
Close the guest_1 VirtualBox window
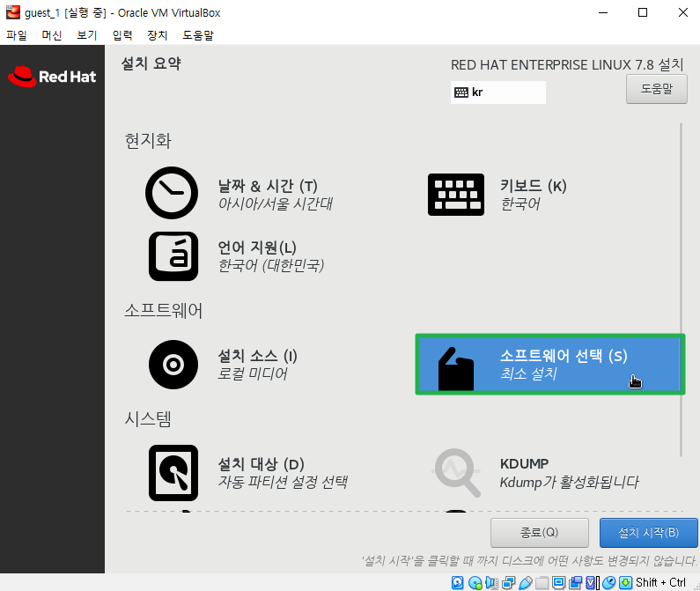pyautogui.click(x=682, y=12)
